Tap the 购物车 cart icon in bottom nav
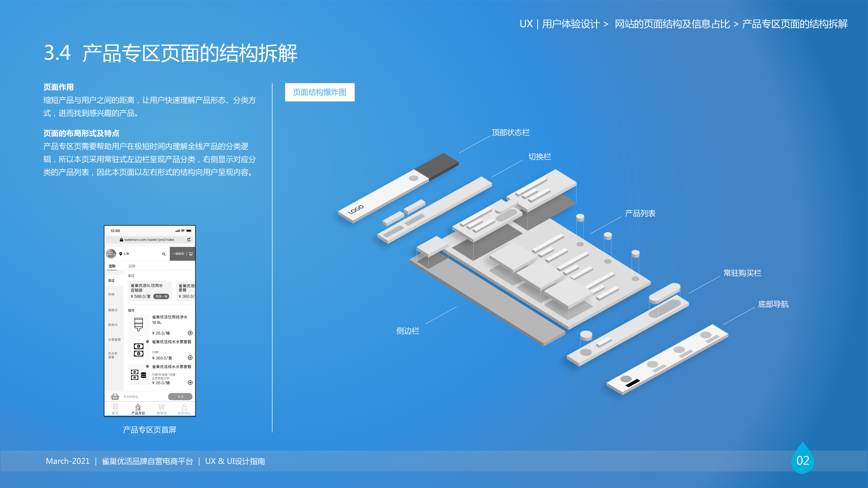868x488 pixels. tap(161, 407)
